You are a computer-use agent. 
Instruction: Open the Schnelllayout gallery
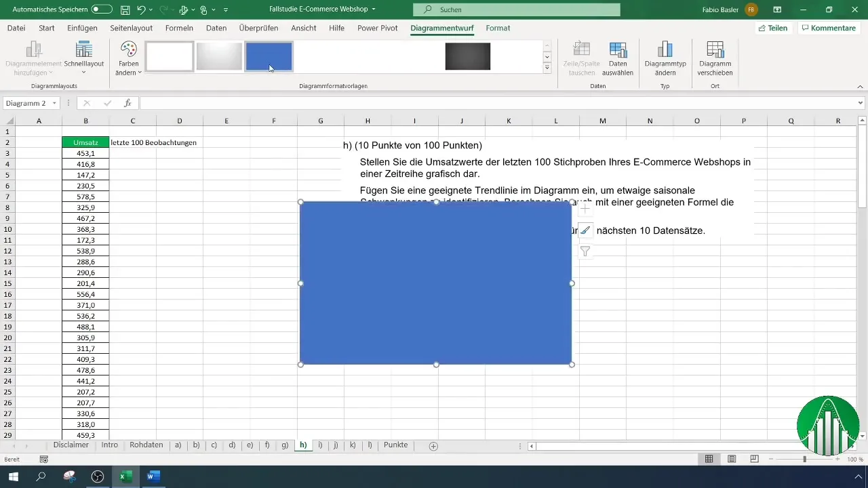(84, 58)
